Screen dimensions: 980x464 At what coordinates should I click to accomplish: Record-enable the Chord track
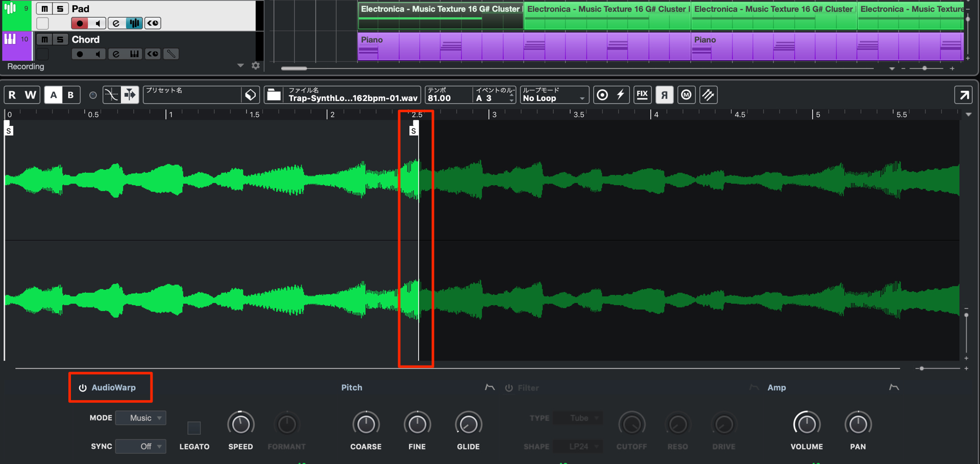tap(79, 54)
